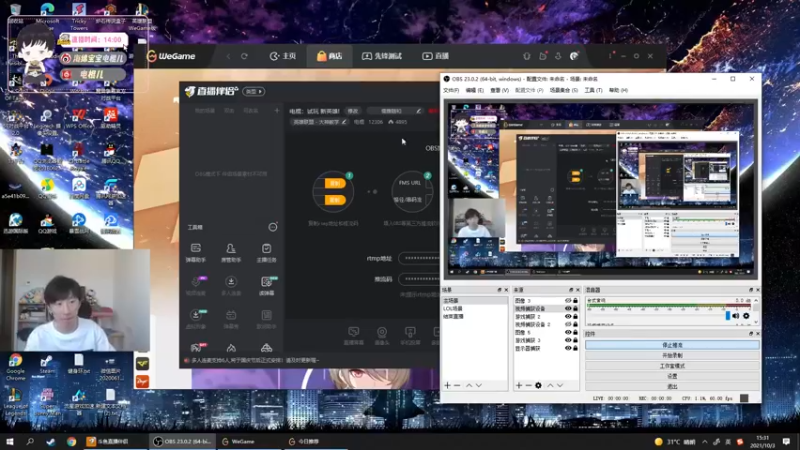The height and width of the screenshot is (450, 800).
Task: Toggle visibility of 游戏捕获 3 source
Action: pyautogui.click(x=568, y=340)
